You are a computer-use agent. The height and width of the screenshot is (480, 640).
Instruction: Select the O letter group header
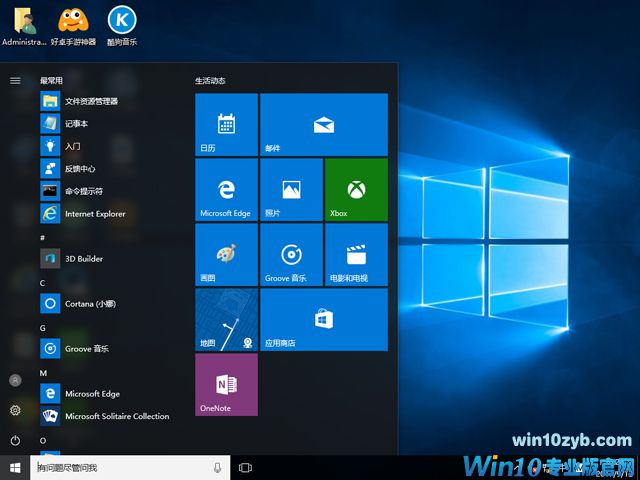(43, 440)
